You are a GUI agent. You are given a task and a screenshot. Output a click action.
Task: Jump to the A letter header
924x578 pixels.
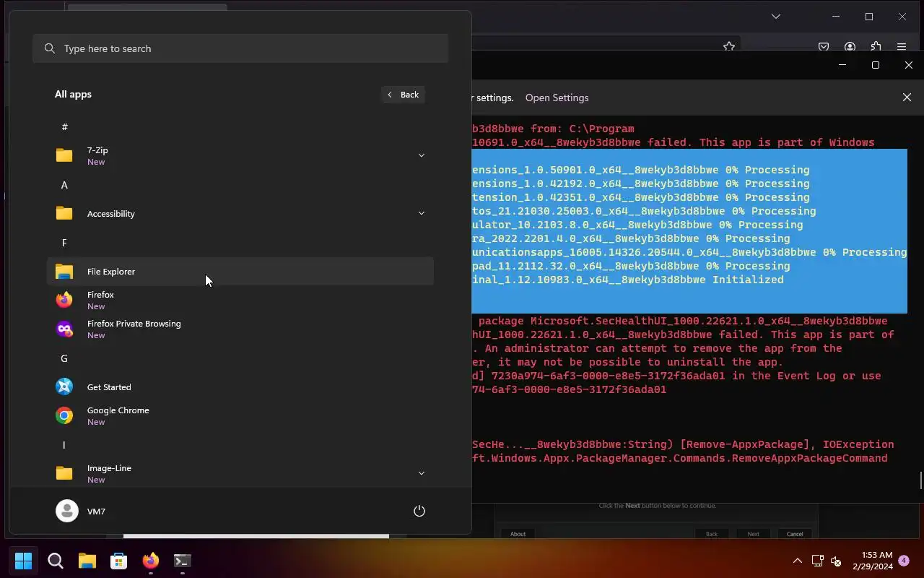tap(64, 185)
